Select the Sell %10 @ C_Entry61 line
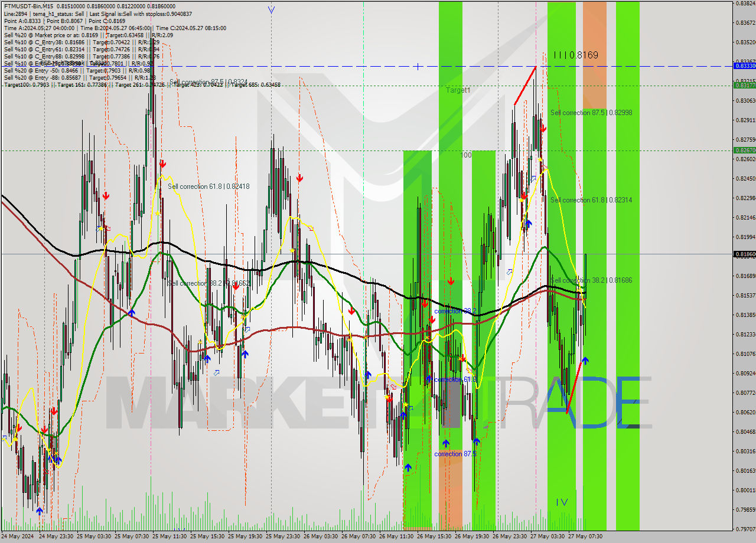 (82, 49)
